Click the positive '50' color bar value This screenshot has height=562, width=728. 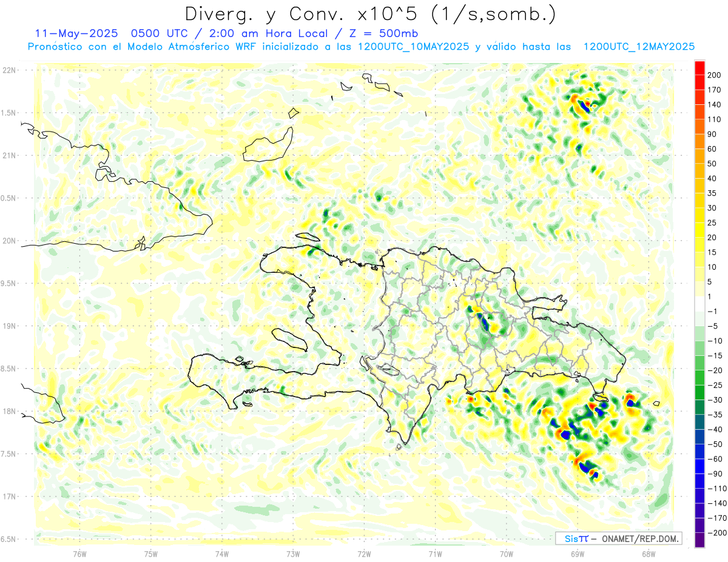[x=712, y=164]
